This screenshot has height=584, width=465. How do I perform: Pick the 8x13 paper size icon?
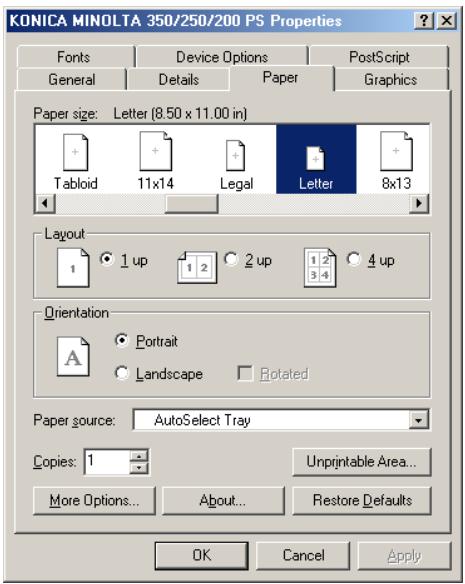tap(396, 151)
